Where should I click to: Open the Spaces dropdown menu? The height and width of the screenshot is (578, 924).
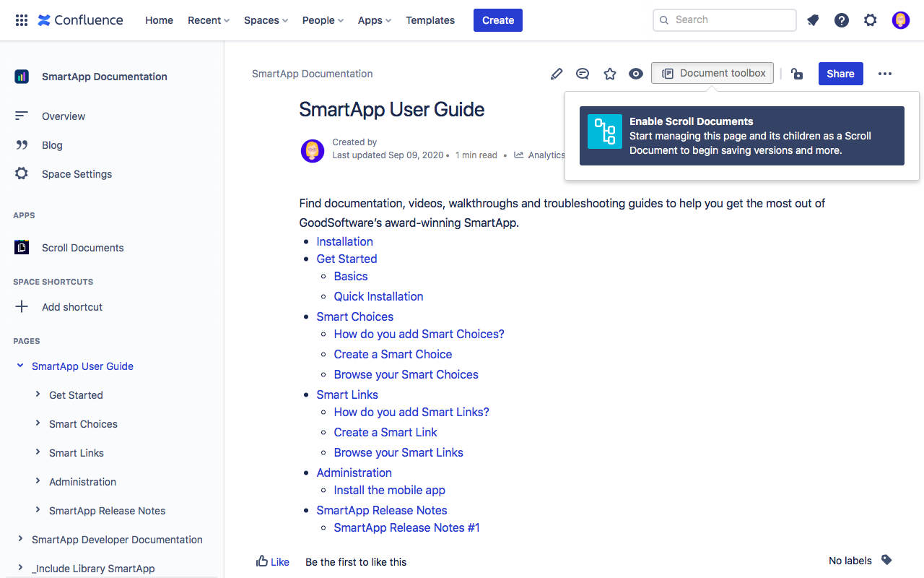pos(266,20)
